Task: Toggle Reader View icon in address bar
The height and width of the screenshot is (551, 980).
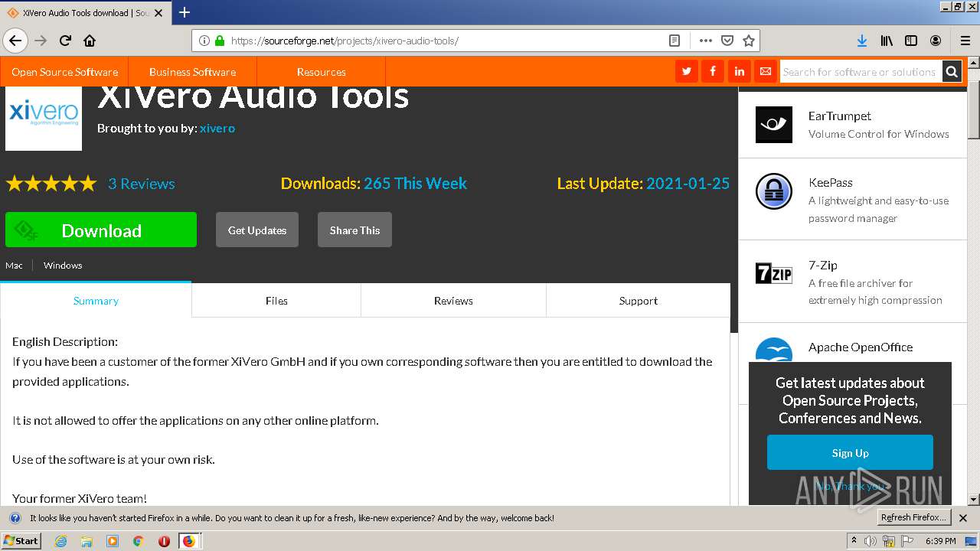Action: coord(675,41)
